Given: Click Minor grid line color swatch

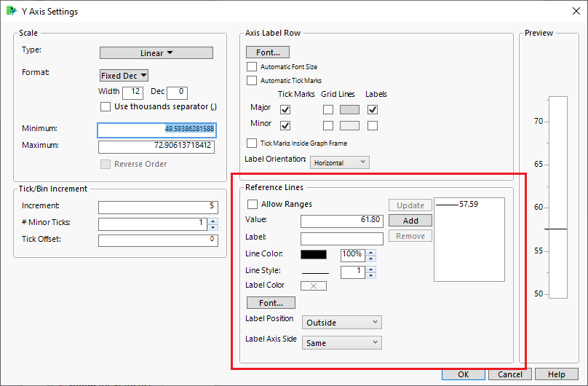Looking at the screenshot, I should tap(349, 125).
